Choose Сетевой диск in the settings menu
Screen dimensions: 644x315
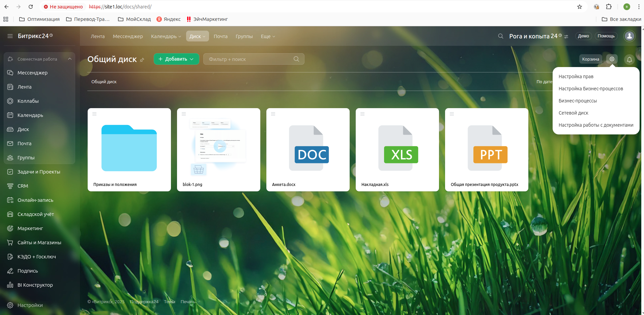pyautogui.click(x=573, y=113)
